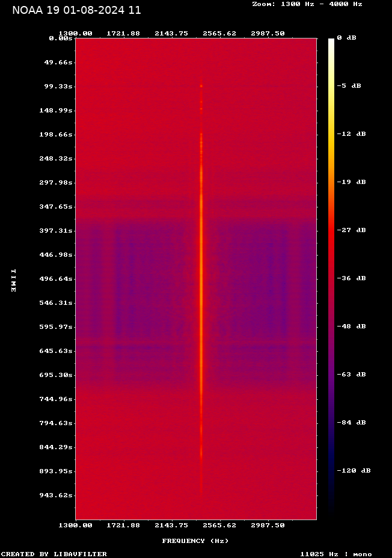Click the Zoom 1300 Hz - 4000 Hz label
This screenshot has height=558, width=392.
307,4
